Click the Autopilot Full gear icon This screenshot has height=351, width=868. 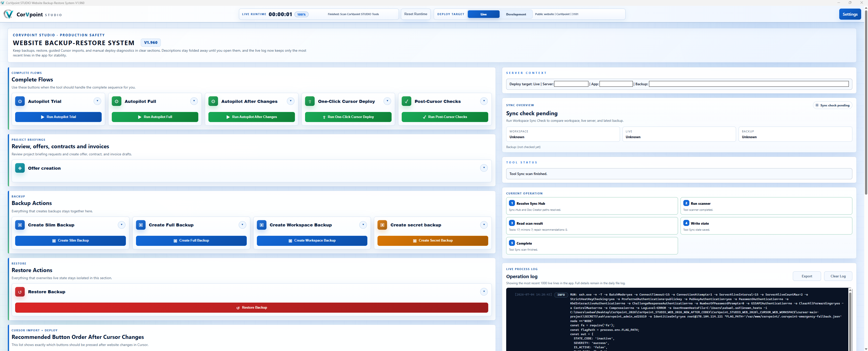point(117,101)
